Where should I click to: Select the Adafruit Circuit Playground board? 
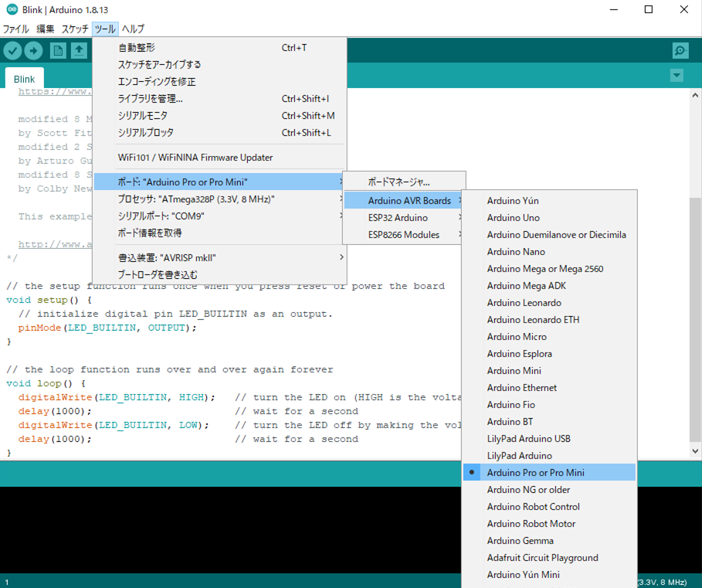549,558
